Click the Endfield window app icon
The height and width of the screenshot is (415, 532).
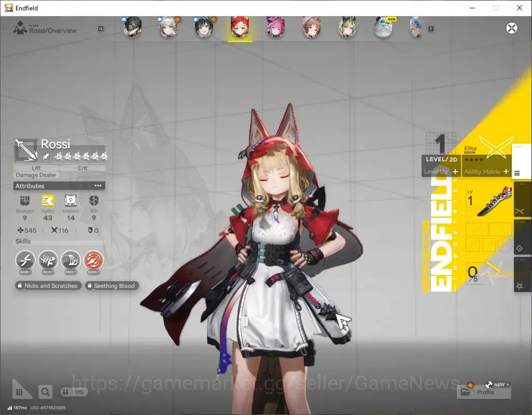point(8,8)
